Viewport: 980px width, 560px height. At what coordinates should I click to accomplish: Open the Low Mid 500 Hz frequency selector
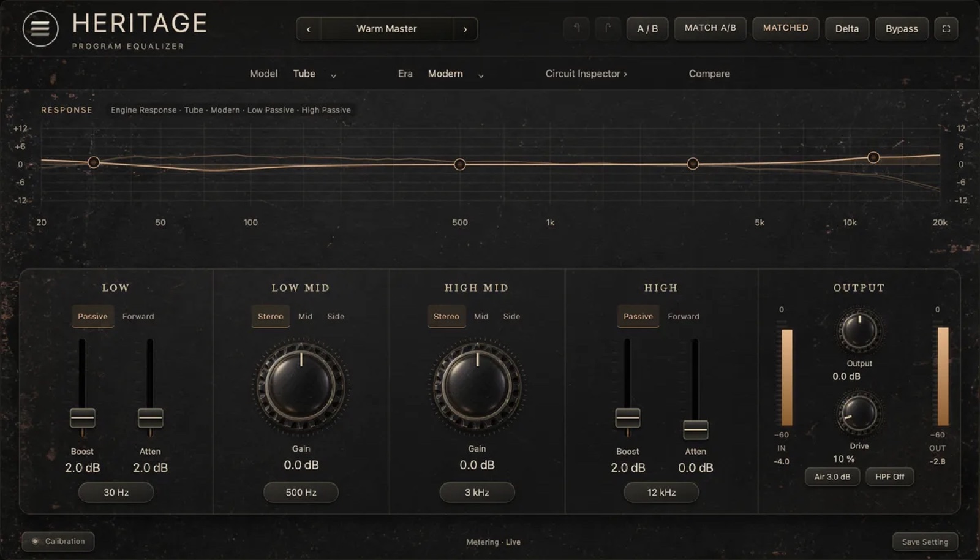pos(301,492)
